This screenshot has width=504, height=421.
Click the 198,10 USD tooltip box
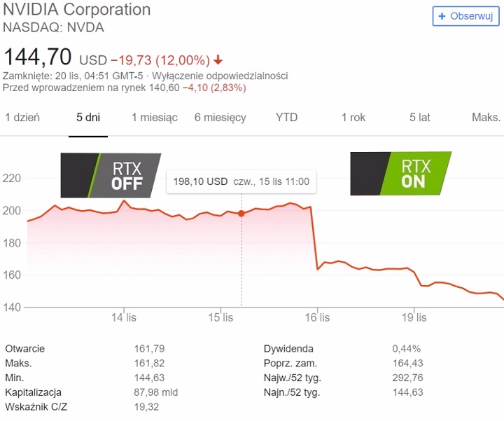241,181
